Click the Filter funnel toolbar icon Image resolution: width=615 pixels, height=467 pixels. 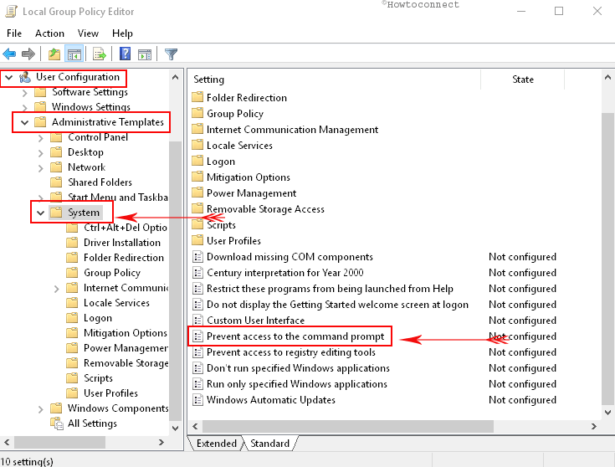tap(171, 54)
